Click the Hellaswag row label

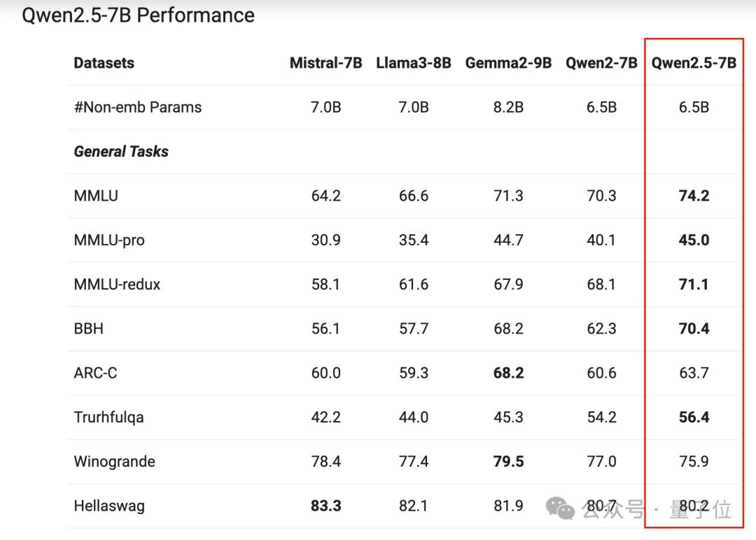109,506
